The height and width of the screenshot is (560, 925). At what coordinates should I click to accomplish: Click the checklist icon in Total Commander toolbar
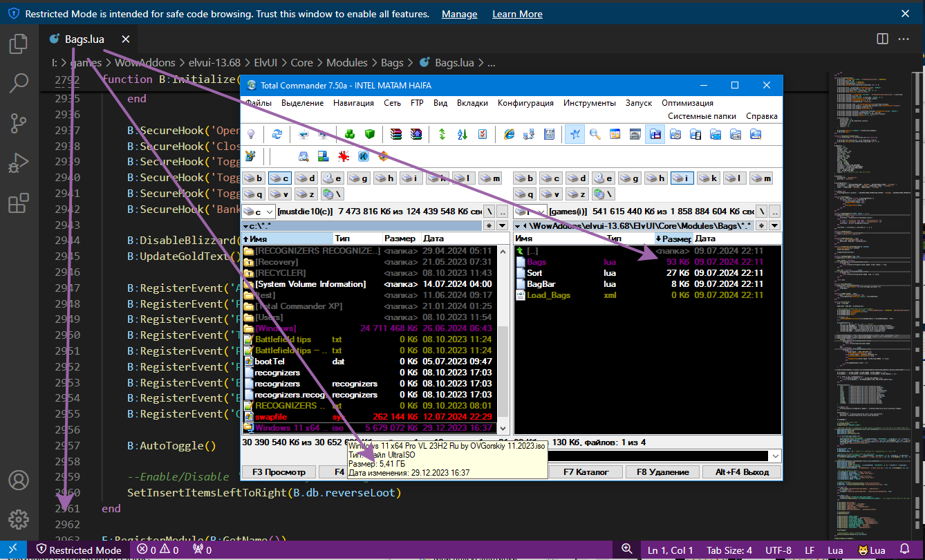point(483,134)
